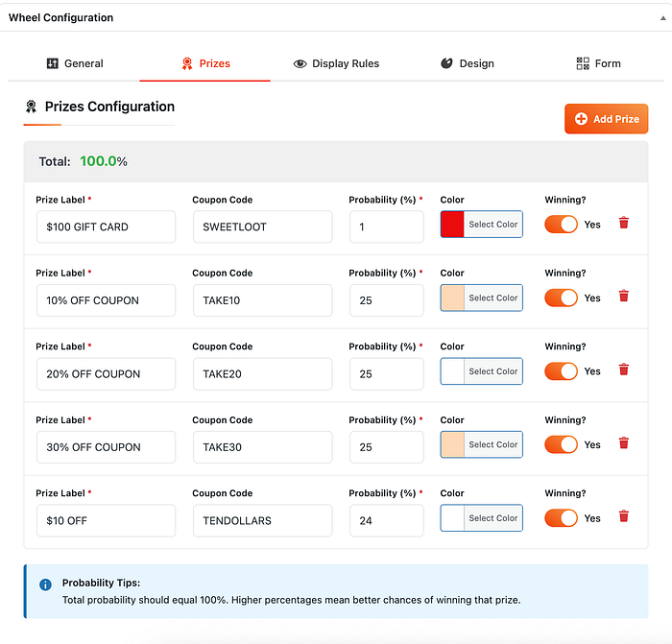
Task: Toggle Winning switch for 20% OFF COUPON
Action: point(561,371)
